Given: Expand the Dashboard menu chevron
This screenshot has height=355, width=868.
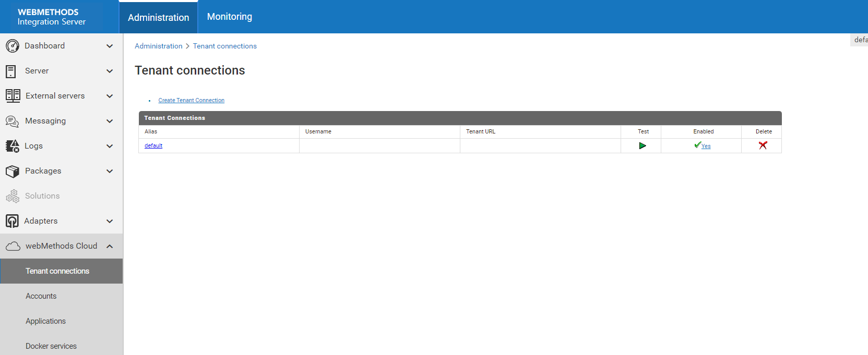Looking at the screenshot, I should tap(110, 46).
